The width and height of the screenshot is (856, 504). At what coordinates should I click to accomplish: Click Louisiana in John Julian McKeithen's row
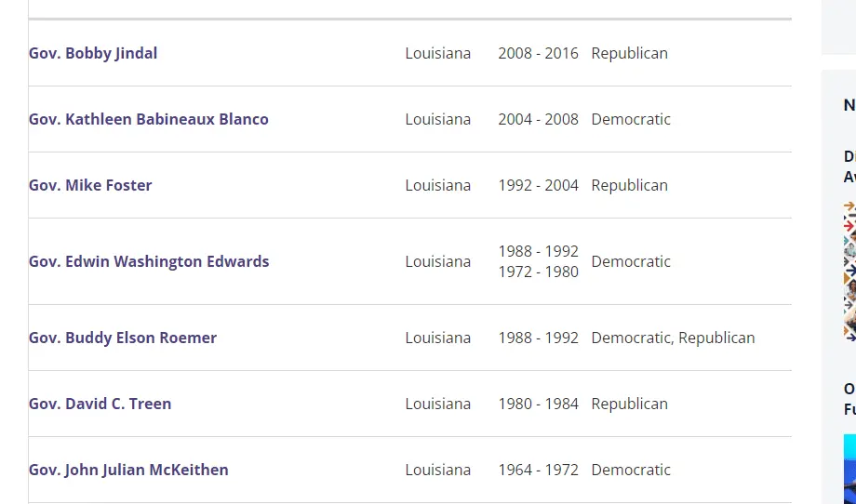point(437,470)
